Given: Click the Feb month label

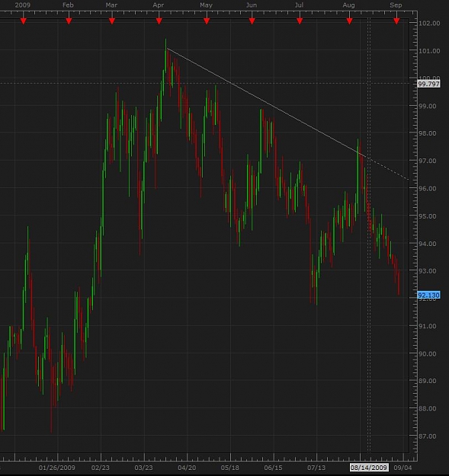Looking at the screenshot, I should click(x=68, y=5).
